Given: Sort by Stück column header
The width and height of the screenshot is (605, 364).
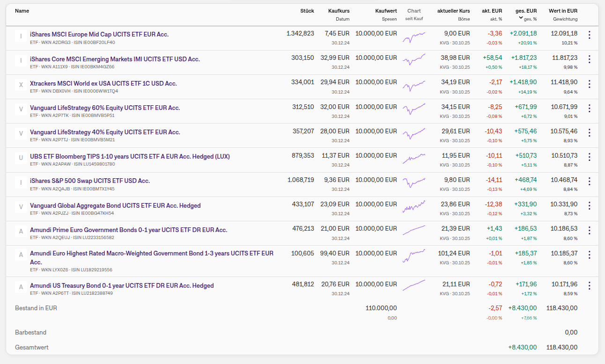Looking at the screenshot, I should (x=307, y=11).
